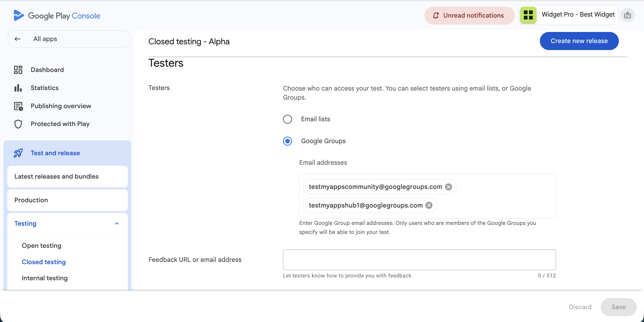The height and width of the screenshot is (322, 644).
Task: Click the Create new release button
Action: pos(579,41)
